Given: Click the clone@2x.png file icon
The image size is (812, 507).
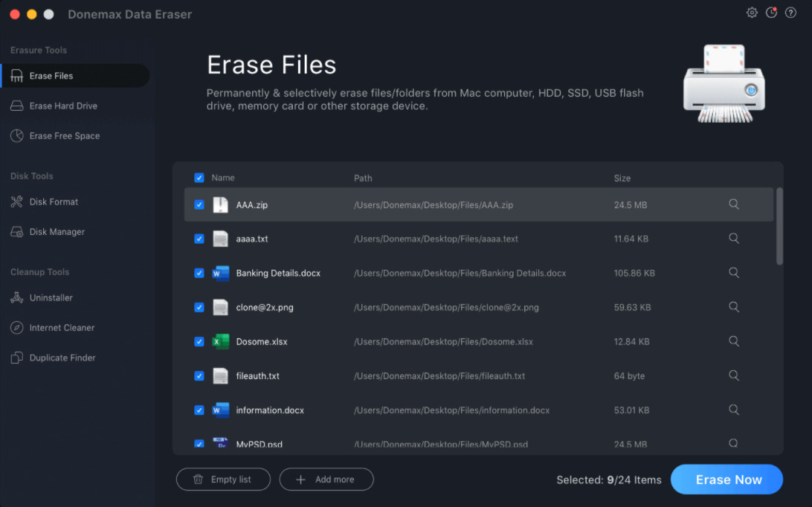Looking at the screenshot, I should (221, 307).
